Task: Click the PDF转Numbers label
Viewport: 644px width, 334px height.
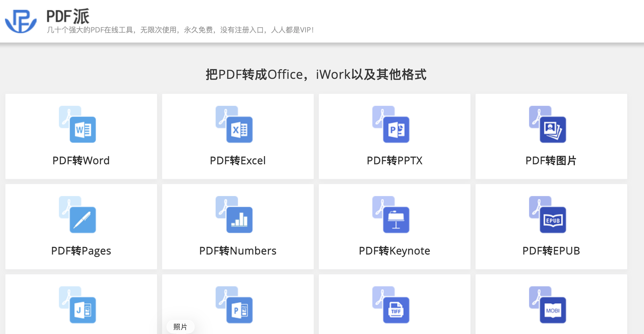Action: pyautogui.click(x=238, y=251)
